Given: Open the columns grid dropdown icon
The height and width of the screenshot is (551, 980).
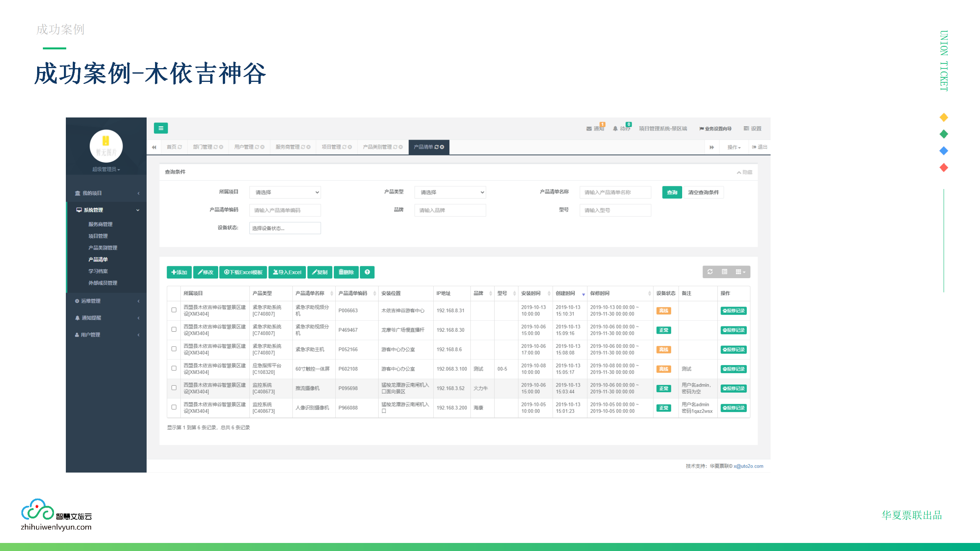Looking at the screenshot, I should [x=740, y=272].
